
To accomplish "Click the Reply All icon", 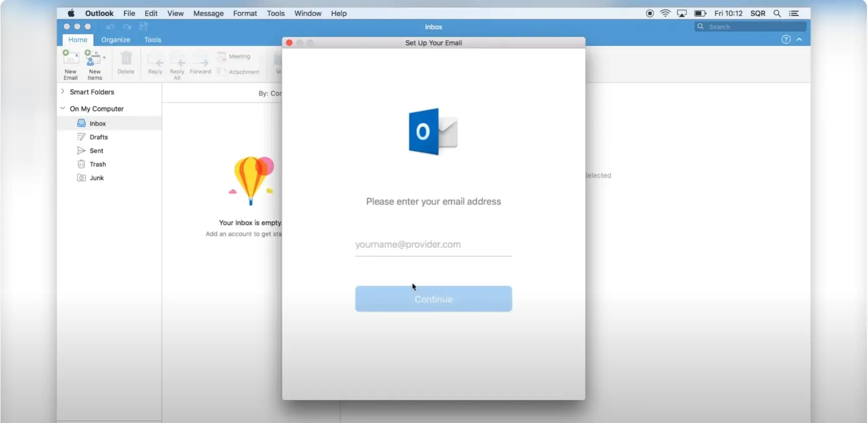I will [x=177, y=60].
